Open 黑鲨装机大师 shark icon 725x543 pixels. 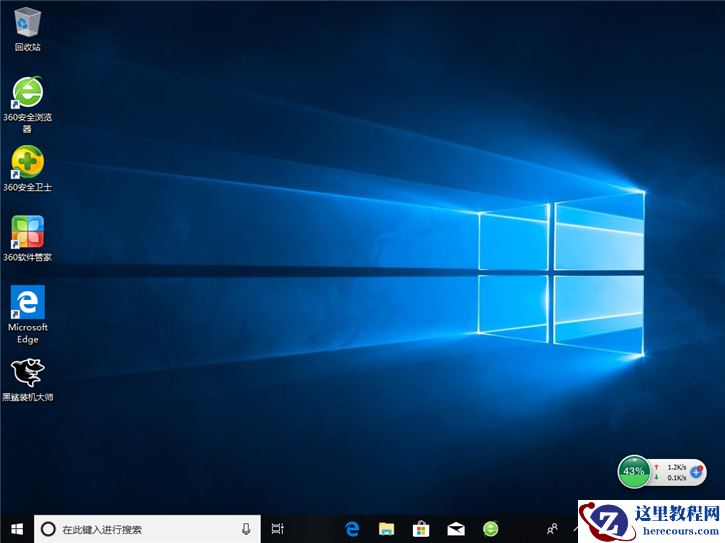point(27,379)
